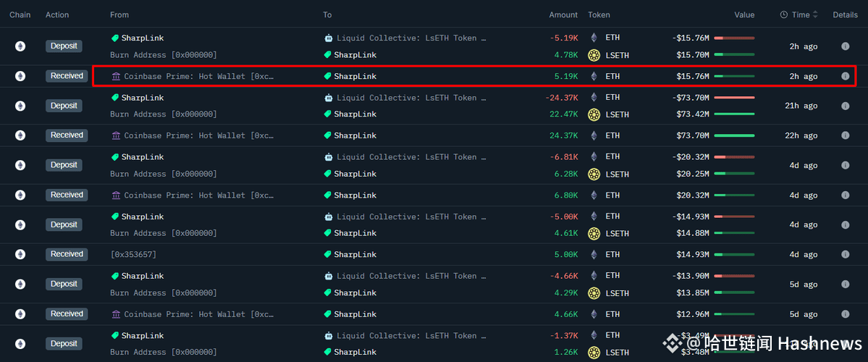Click LSETH token icon beside 4.78K amount

pos(594,55)
